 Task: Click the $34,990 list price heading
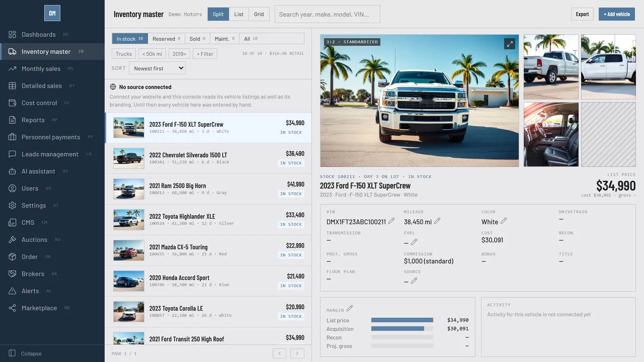(616, 186)
